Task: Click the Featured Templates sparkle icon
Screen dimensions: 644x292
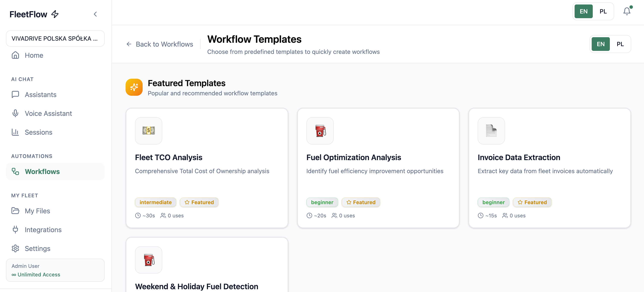Action: pyautogui.click(x=134, y=87)
